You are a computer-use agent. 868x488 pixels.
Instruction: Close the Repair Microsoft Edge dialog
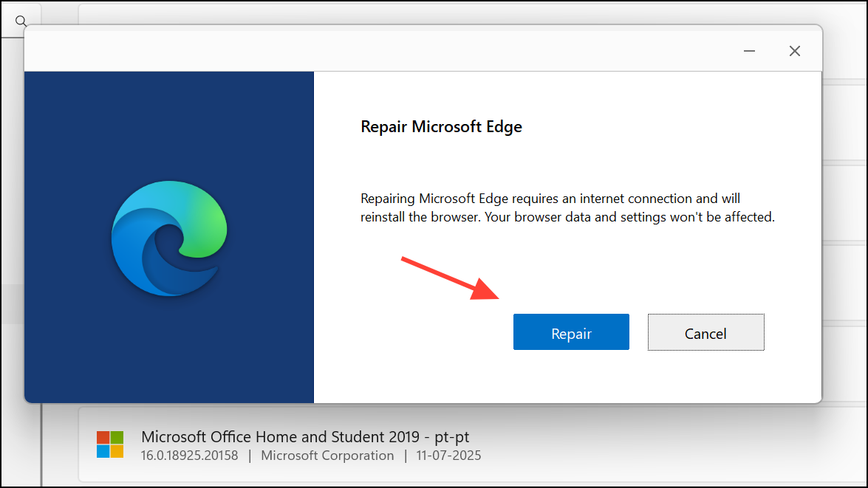[794, 51]
